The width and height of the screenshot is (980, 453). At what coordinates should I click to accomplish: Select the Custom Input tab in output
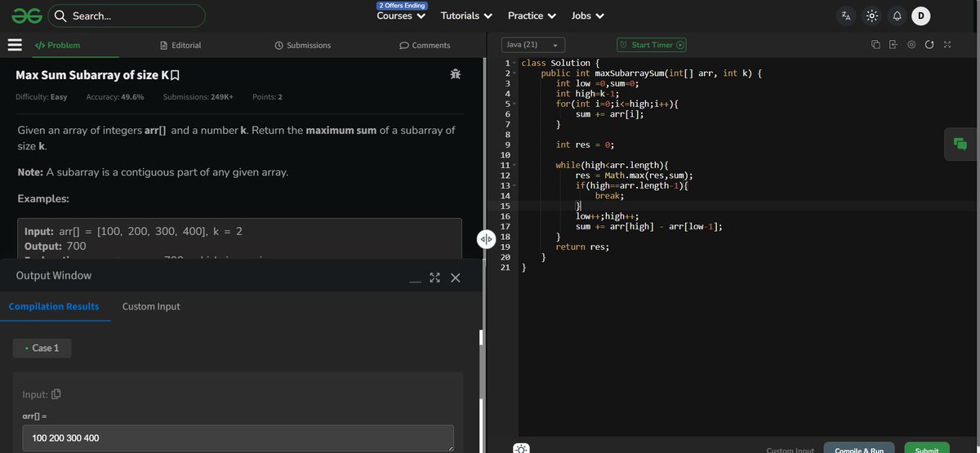tap(151, 306)
